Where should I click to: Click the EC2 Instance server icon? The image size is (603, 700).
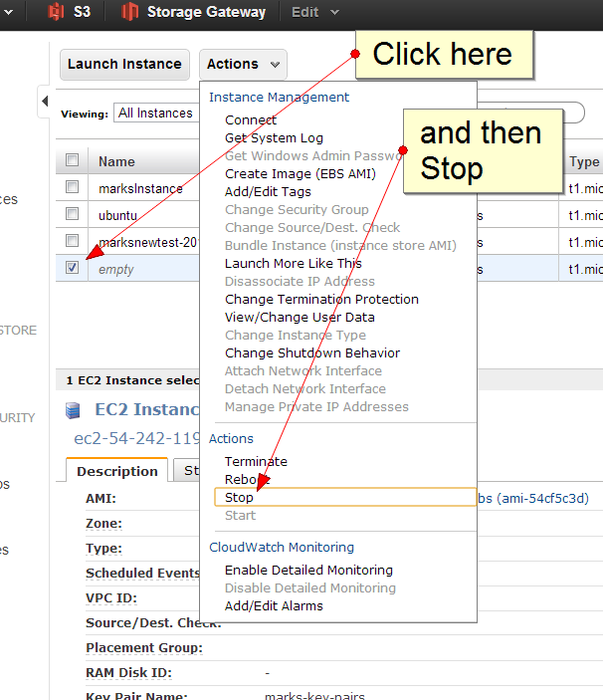point(73,410)
